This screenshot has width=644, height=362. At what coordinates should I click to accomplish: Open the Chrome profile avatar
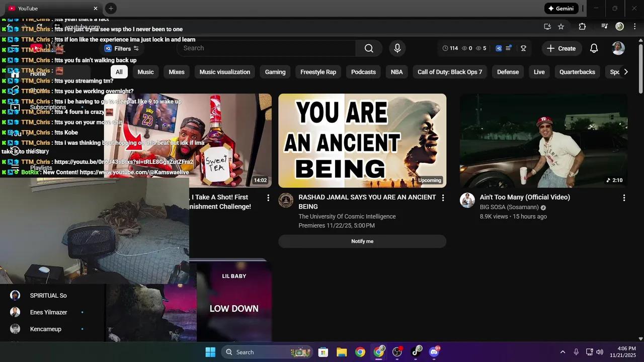click(x=620, y=27)
